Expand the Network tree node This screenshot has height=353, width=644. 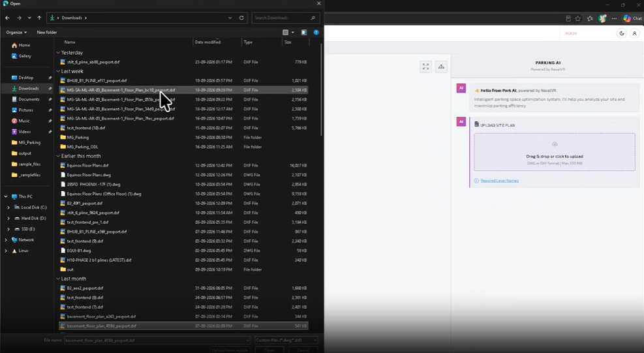tap(6, 239)
